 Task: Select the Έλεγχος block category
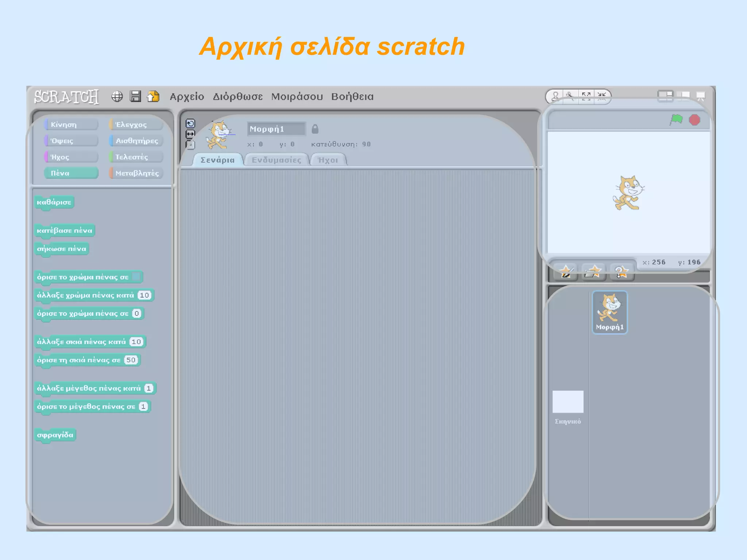tap(136, 124)
